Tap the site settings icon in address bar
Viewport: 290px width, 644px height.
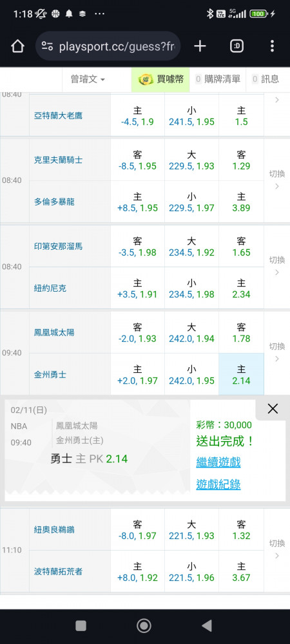(x=47, y=46)
